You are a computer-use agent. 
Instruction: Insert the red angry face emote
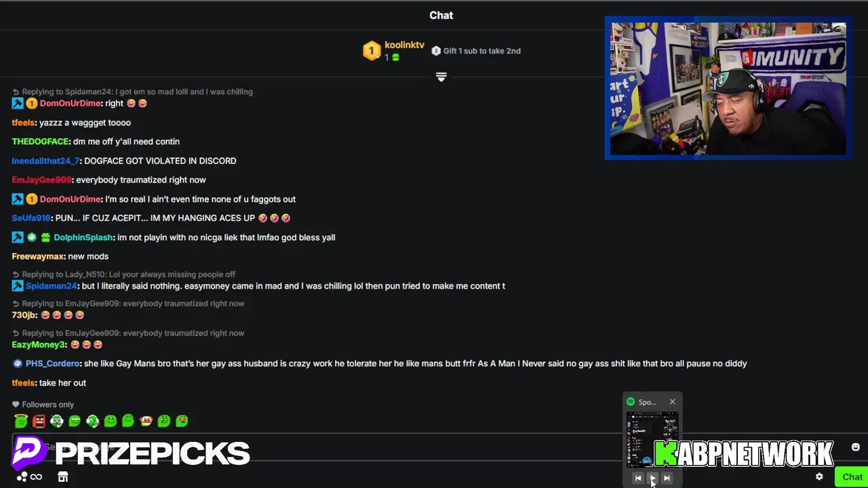click(x=39, y=421)
